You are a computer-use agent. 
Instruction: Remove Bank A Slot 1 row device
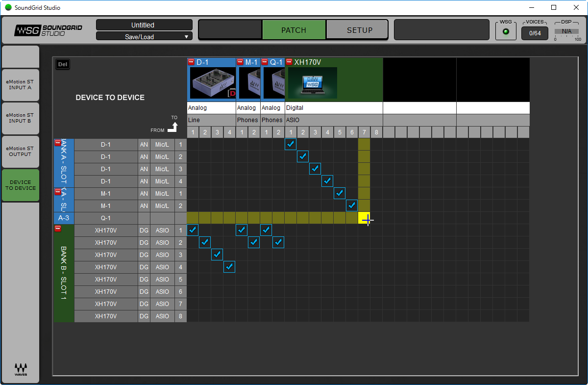coord(58,143)
